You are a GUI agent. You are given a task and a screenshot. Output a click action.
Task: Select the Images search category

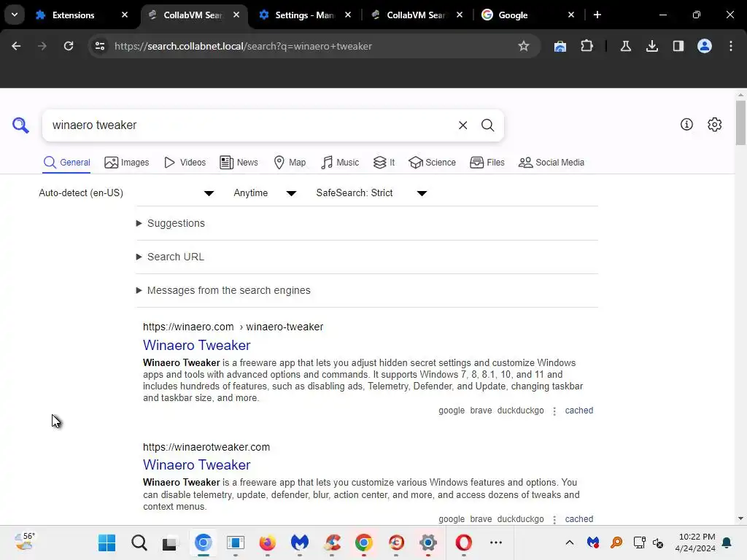(127, 163)
